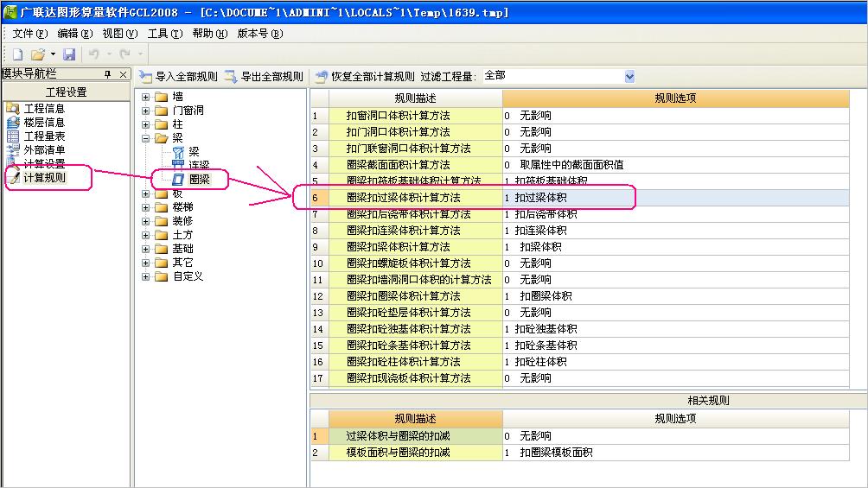Click the 基础 folder icon
The height and width of the screenshot is (488, 868).
pyautogui.click(x=161, y=249)
